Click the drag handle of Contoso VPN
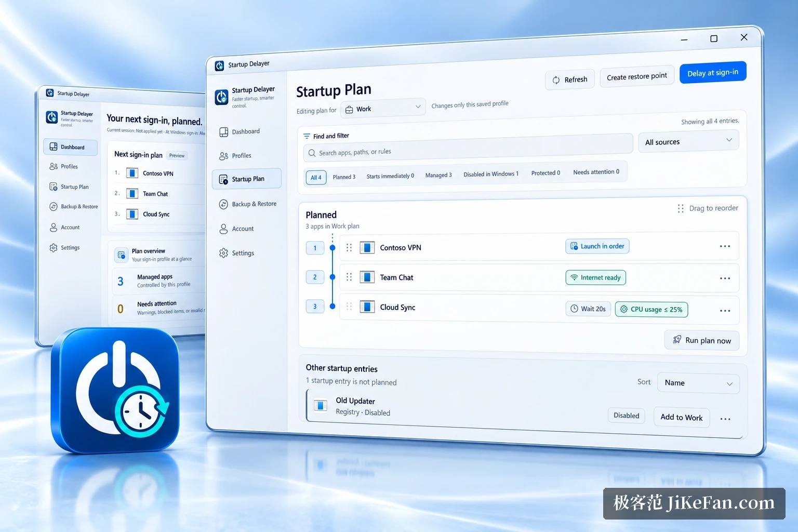 coord(349,248)
